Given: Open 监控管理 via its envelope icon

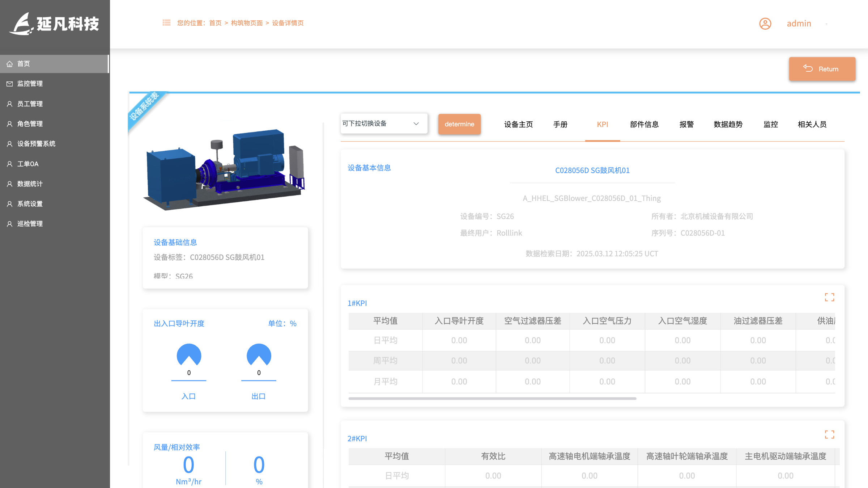Looking at the screenshot, I should (x=10, y=84).
